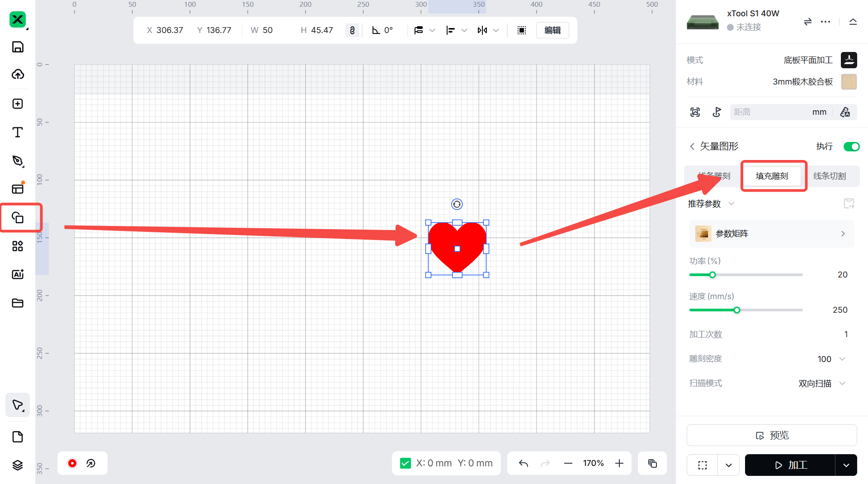Viewport: 868px width, 484px height.
Task: Toggle the aspect ratio lock
Action: [352, 30]
